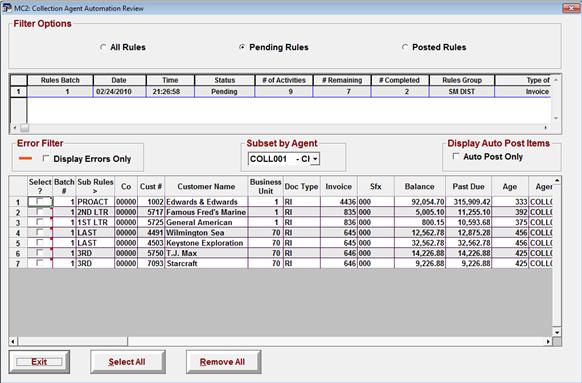
Task: Enable Auto Post Only checkbox
Action: pyautogui.click(x=456, y=156)
